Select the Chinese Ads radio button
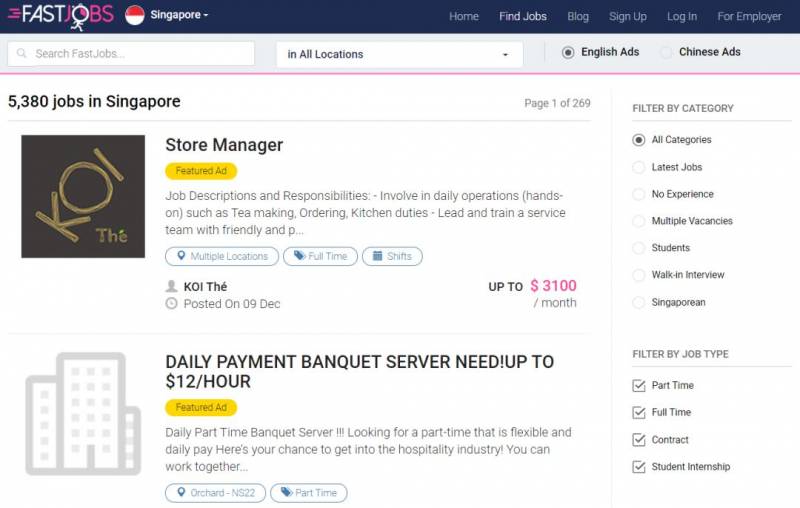The image size is (800, 508). 667,52
